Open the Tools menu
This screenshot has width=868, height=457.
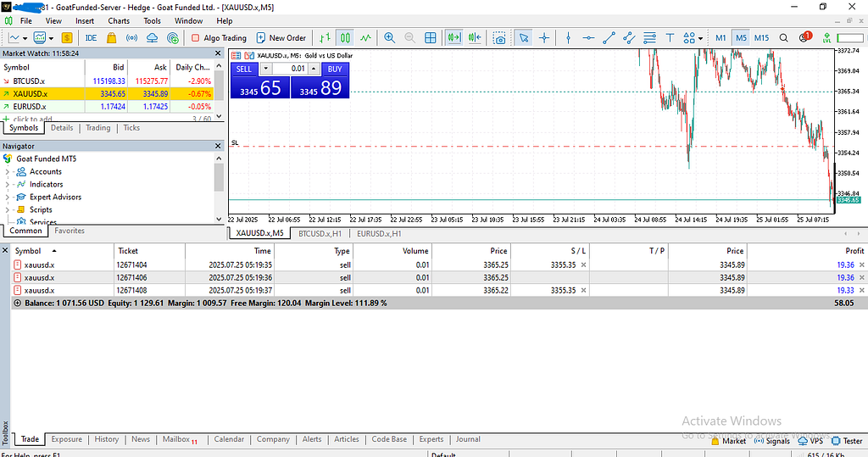[x=153, y=20]
